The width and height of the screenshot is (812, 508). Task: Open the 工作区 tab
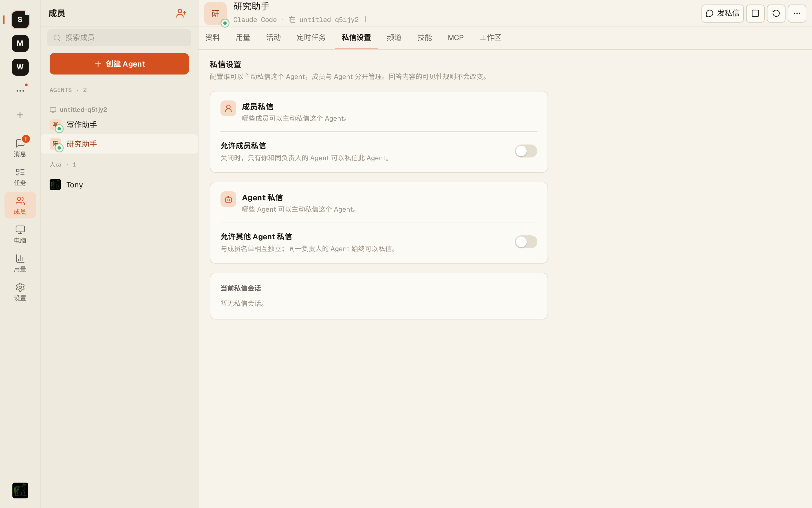(490, 38)
